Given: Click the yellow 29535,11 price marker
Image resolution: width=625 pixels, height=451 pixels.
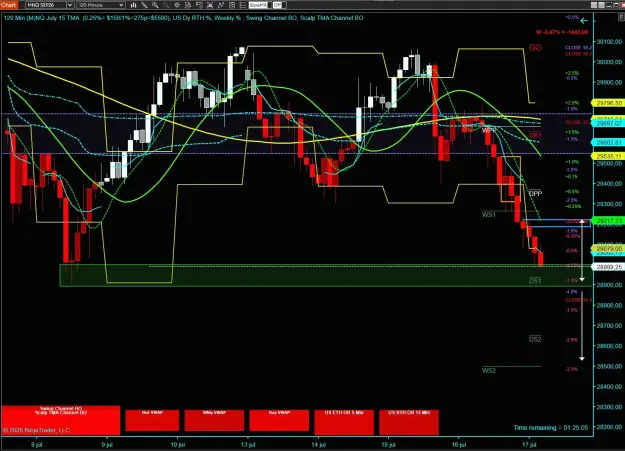Looking at the screenshot, I should (608, 156).
